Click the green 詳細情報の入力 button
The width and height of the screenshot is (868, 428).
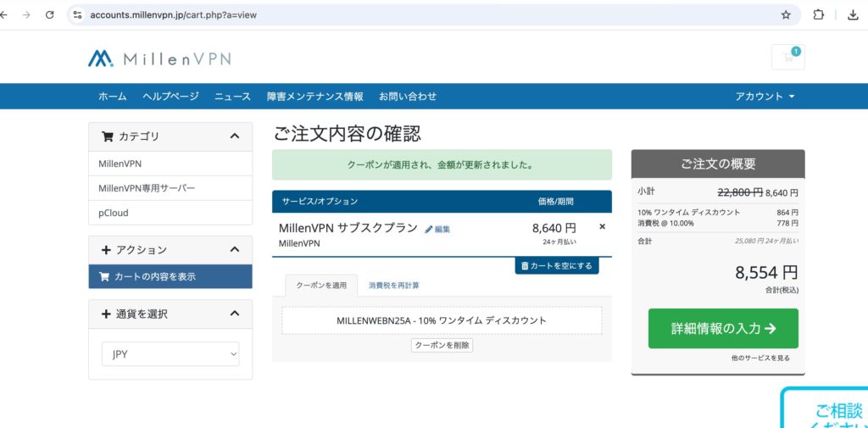(723, 328)
